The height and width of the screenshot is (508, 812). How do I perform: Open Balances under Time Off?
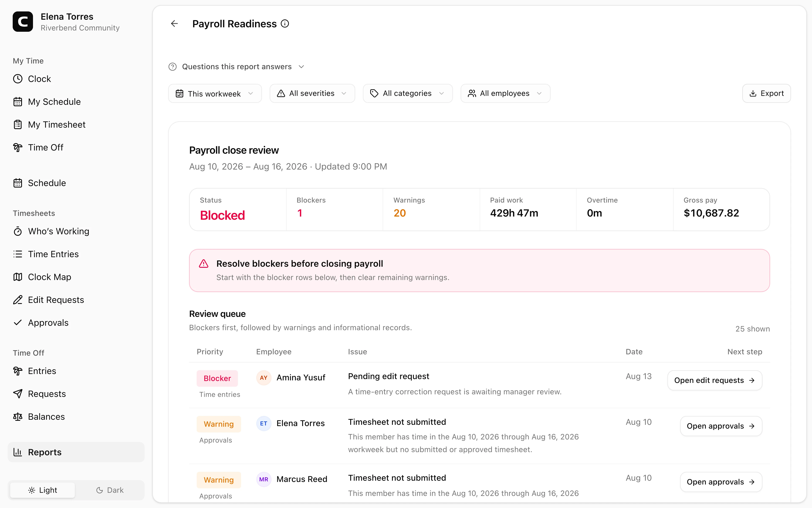(x=76, y=417)
